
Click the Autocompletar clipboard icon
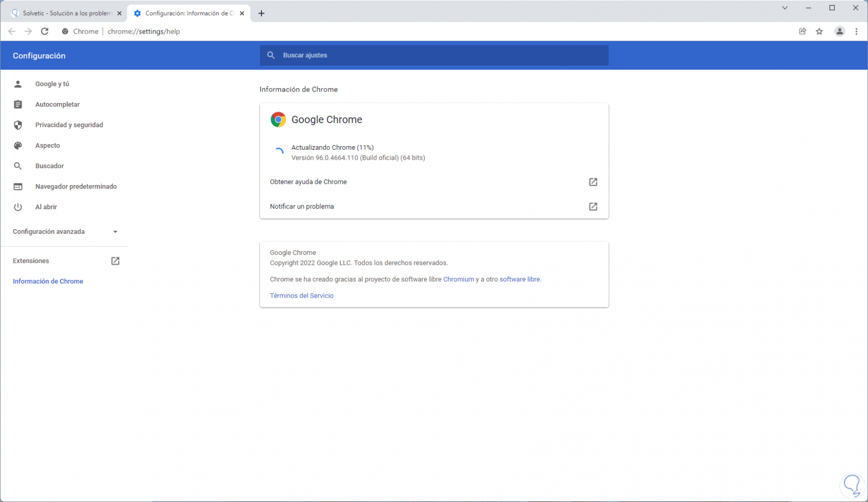point(18,105)
